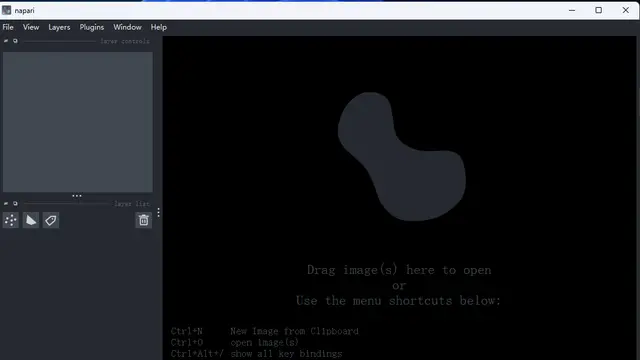Show the Help menu
This screenshot has width=640, height=360.
[158, 27]
